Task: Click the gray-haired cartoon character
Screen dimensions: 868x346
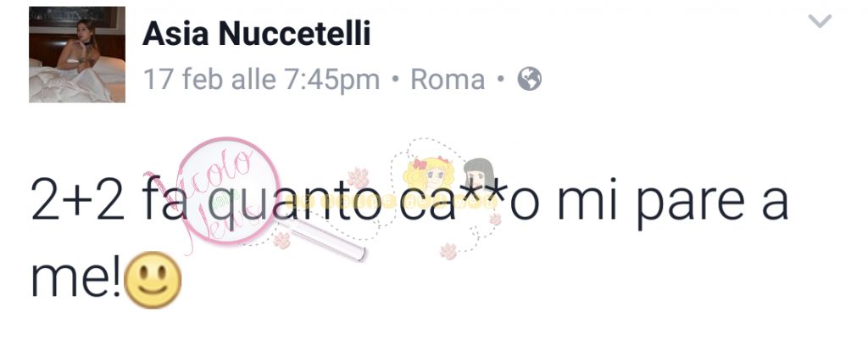Action: (x=477, y=175)
